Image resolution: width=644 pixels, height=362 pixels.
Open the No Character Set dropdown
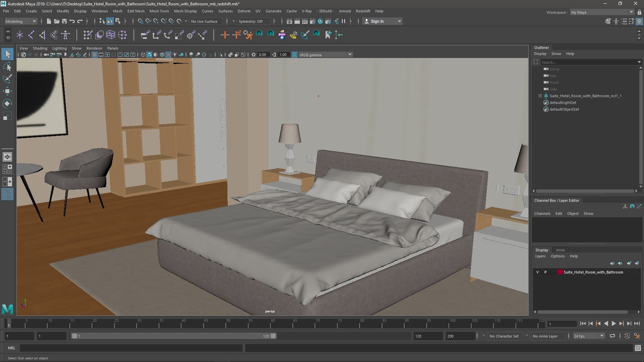coord(504,336)
